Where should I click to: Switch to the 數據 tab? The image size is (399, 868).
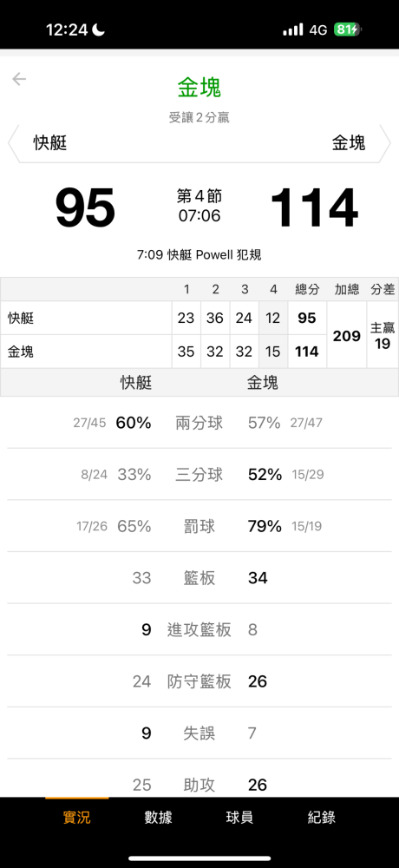click(158, 817)
